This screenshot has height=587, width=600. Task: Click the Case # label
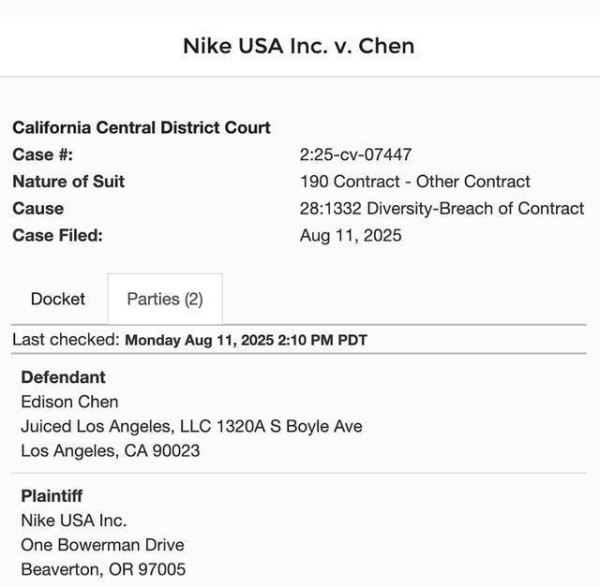coord(42,155)
